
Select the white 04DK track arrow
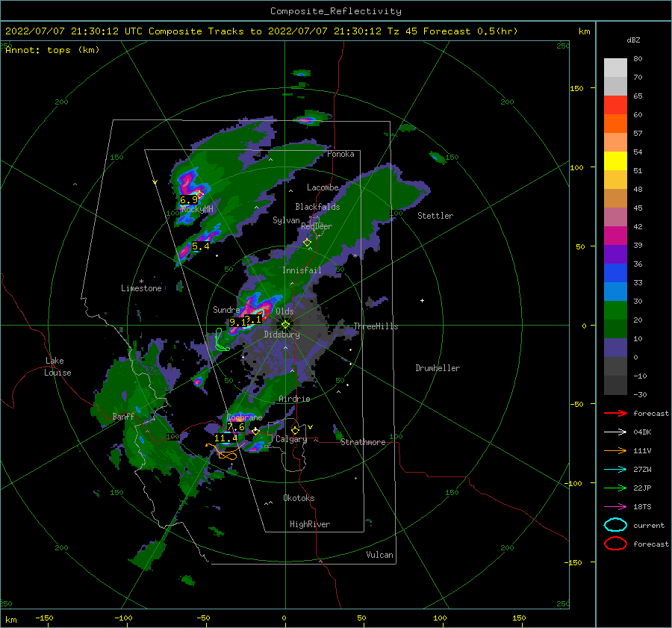615,432
